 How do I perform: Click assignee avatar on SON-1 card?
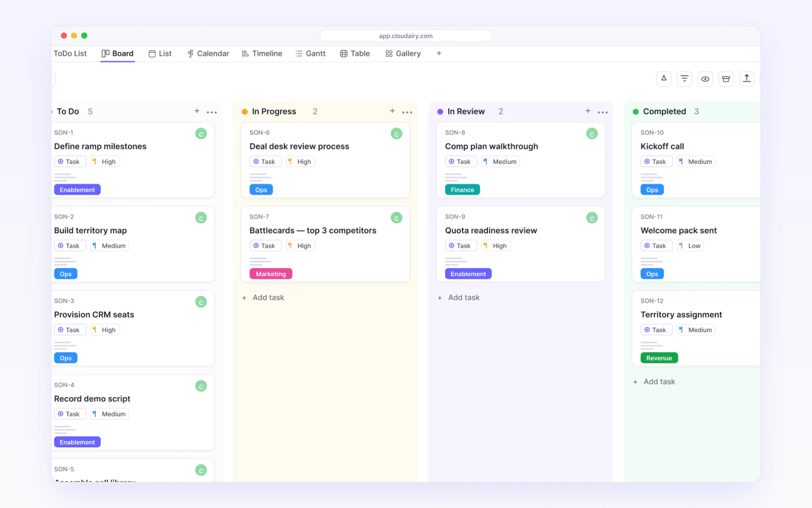[201, 134]
